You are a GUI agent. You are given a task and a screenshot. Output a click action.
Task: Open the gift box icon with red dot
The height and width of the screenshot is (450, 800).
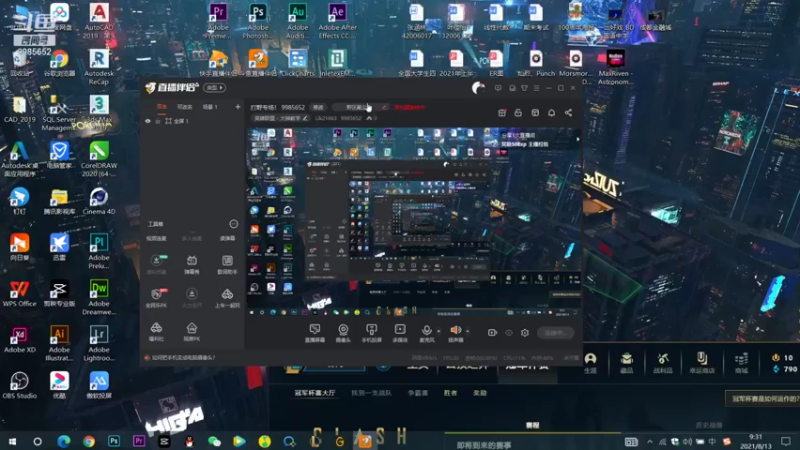(502, 113)
